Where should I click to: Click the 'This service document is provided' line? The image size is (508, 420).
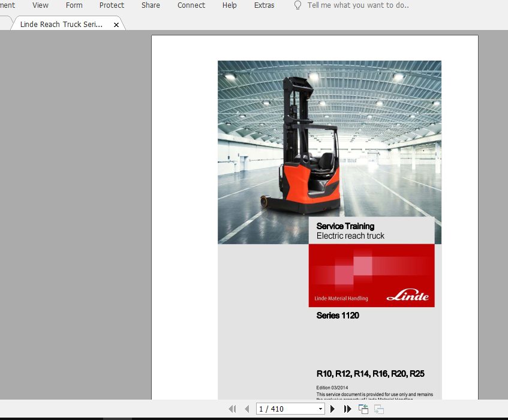tap(374, 394)
